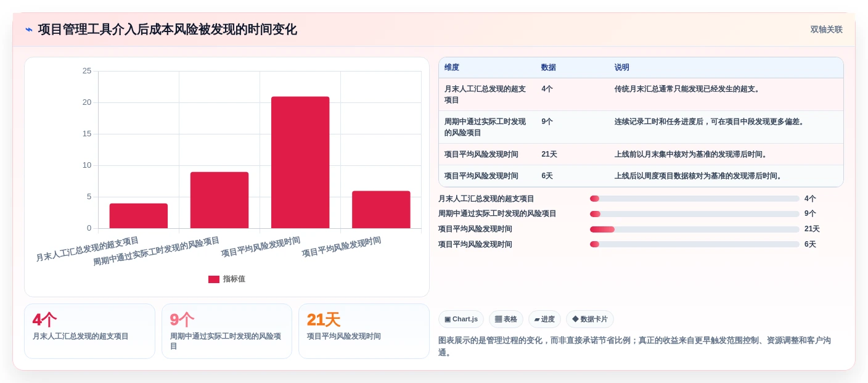Select the 表格 tag chip
The width and height of the screenshot is (868, 383).
pyautogui.click(x=506, y=319)
